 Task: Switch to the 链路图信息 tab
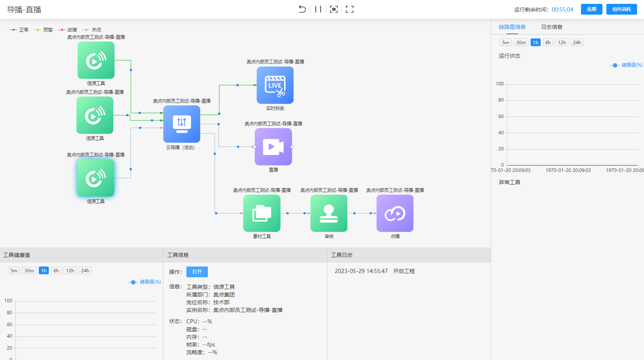click(512, 27)
